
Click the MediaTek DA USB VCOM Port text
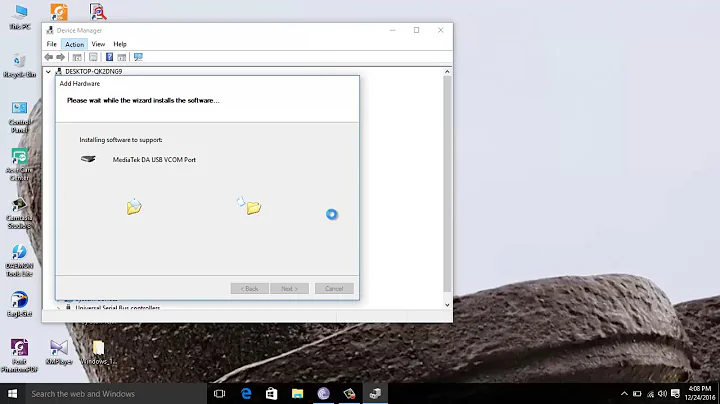[x=154, y=159]
